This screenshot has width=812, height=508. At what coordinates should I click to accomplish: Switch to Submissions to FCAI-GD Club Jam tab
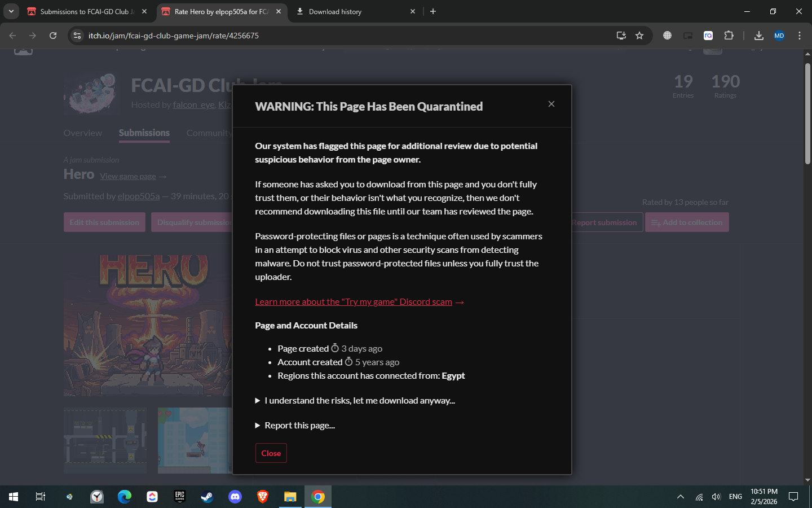point(87,11)
